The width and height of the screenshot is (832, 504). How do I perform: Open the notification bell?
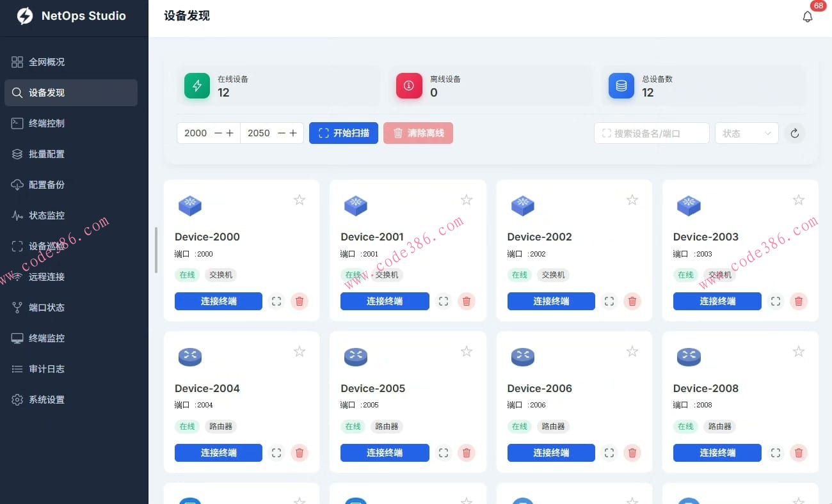[808, 17]
